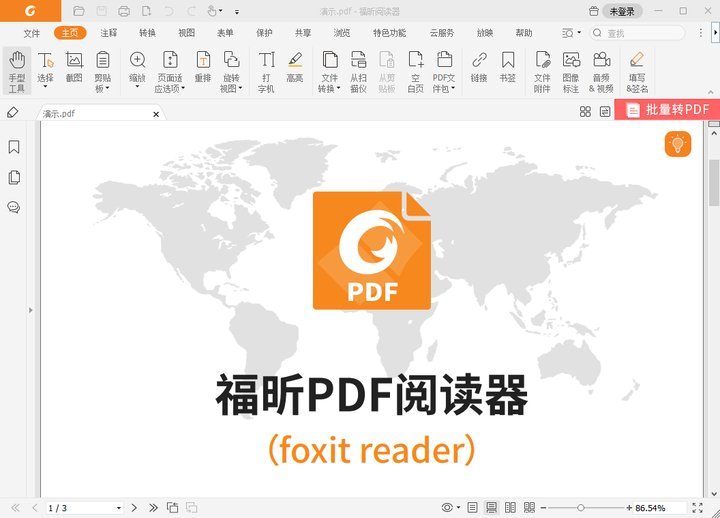
Task: Select the Highlight (高亮) tool
Action: click(295, 68)
